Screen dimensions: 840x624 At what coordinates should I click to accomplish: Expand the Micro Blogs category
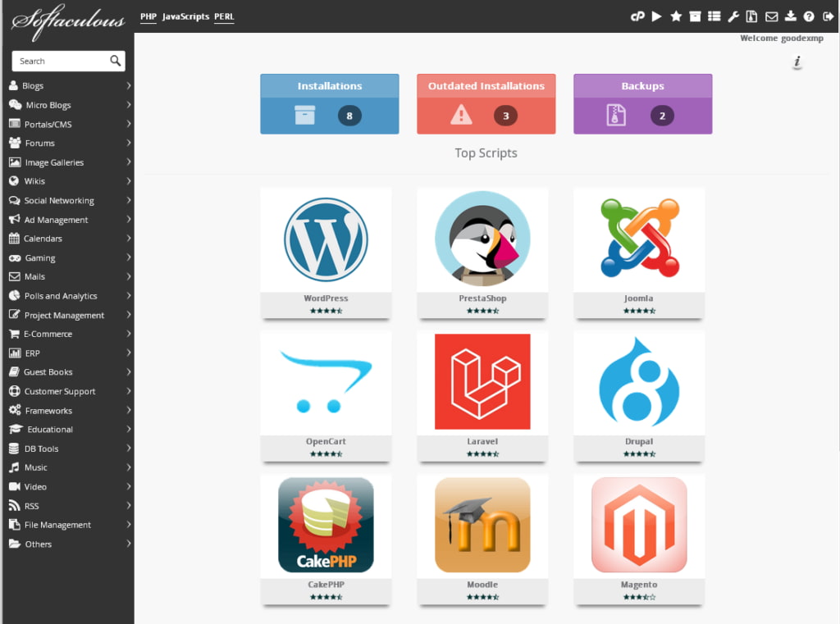click(69, 105)
